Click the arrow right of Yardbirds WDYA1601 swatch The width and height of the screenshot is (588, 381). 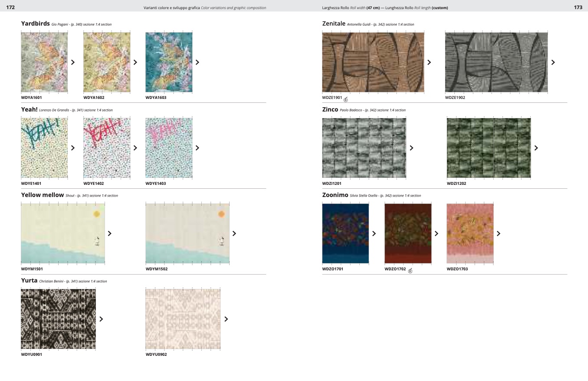click(73, 62)
